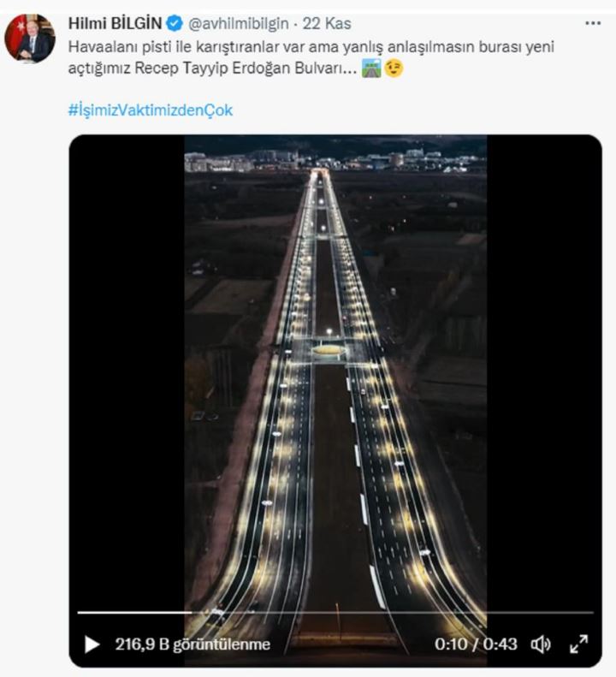Click the blue verified badge
This screenshot has height=677, width=616.
[x=176, y=23]
